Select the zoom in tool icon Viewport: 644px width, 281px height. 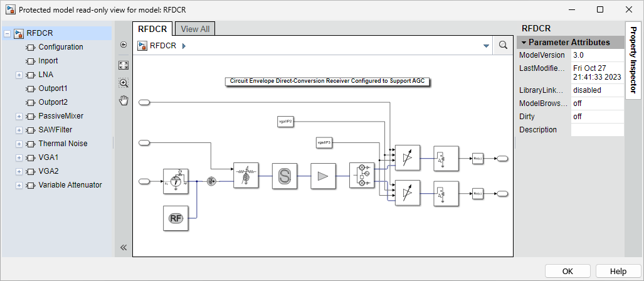123,83
